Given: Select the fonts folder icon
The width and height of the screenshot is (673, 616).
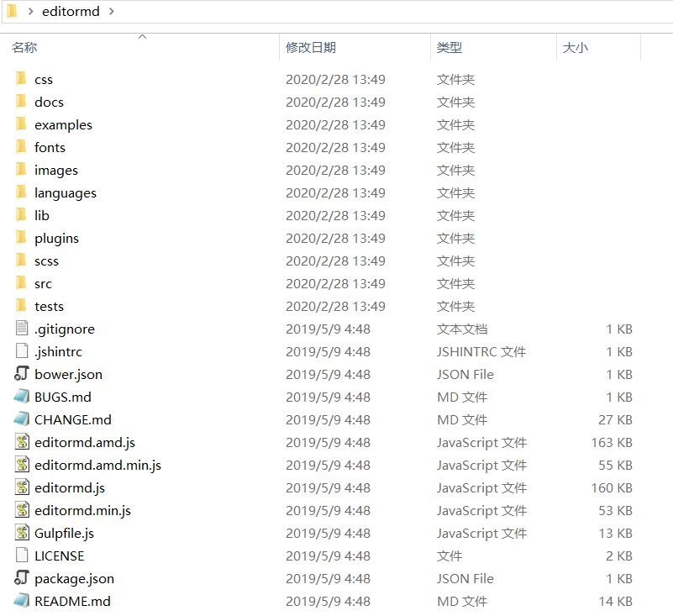Looking at the screenshot, I should coord(21,147).
